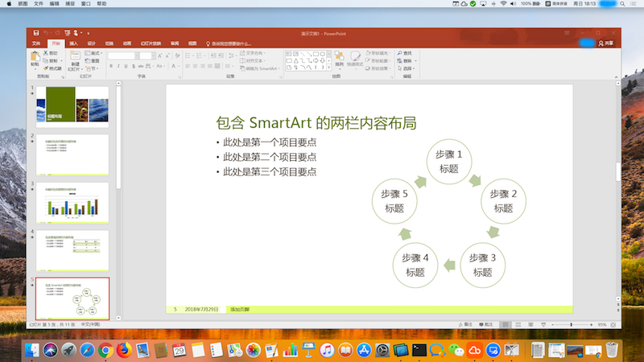Switch to the Design ribbon tab
The image size is (644, 362).
pyautogui.click(x=91, y=43)
